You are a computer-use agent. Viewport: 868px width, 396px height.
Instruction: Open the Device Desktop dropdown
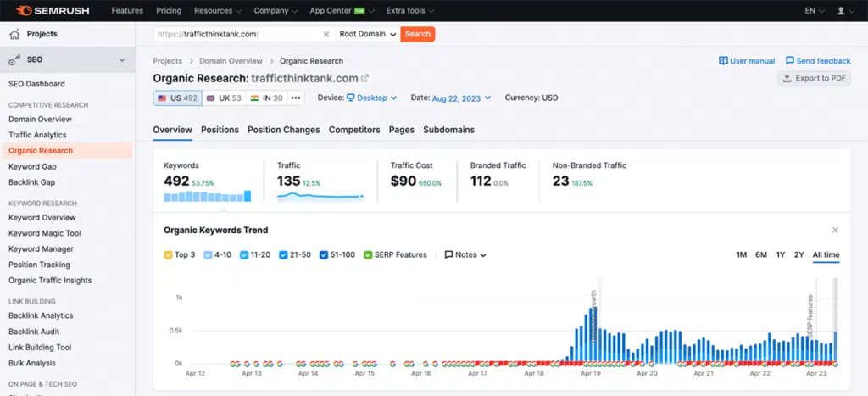coord(371,98)
